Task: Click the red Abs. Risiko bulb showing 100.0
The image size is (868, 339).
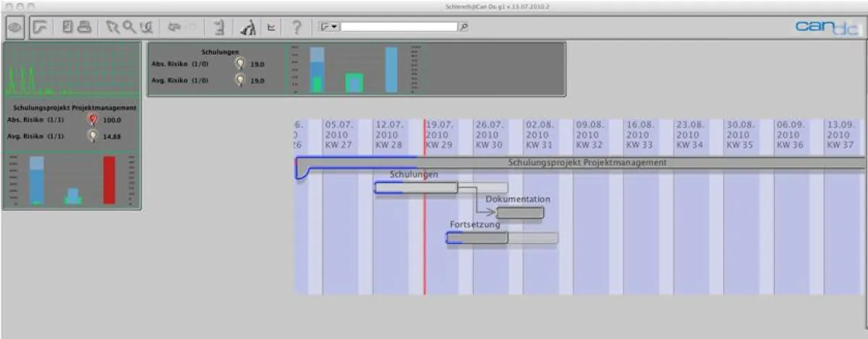Action: coord(92,120)
